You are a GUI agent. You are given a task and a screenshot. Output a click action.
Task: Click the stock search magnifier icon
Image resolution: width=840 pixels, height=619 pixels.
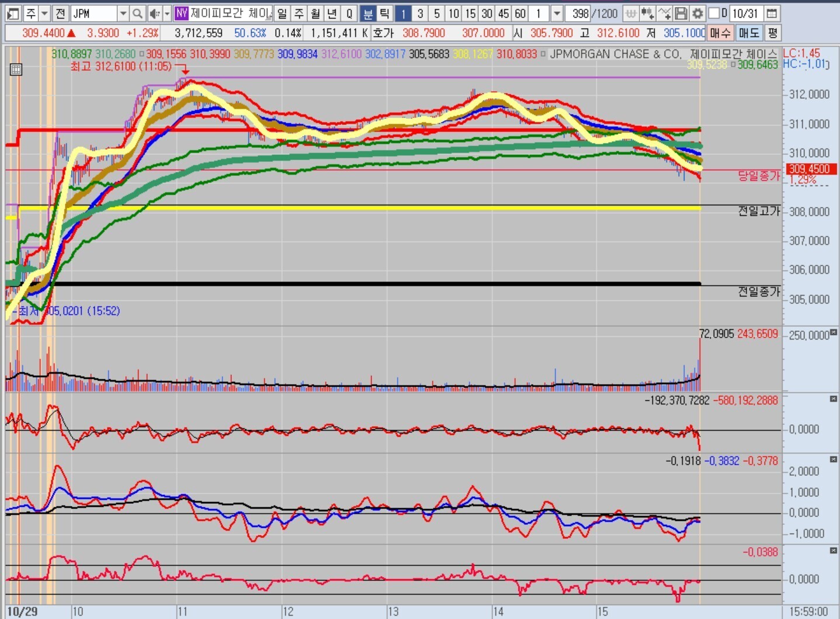pyautogui.click(x=137, y=13)
